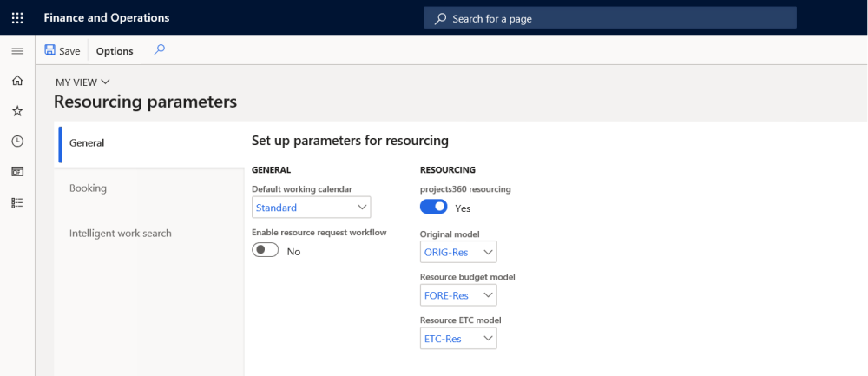Go to Home from sidebar
This screenshot has width=868, height=376.
[x=17, y=81]
